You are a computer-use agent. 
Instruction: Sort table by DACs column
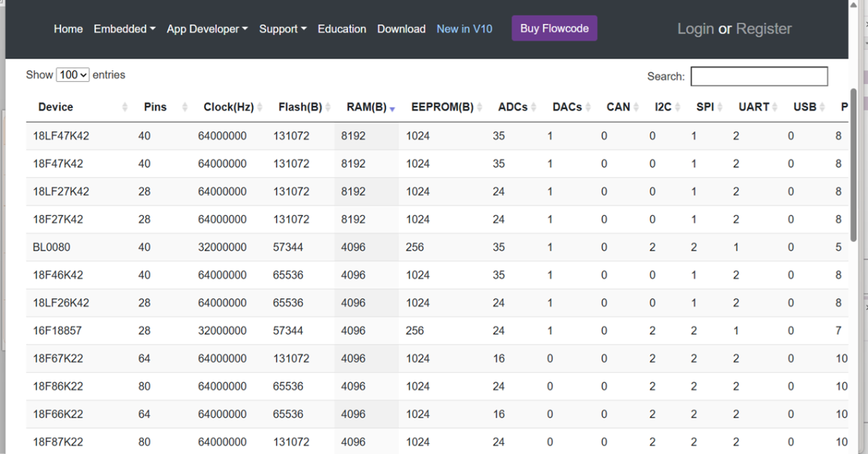click(x=567, y=107)
